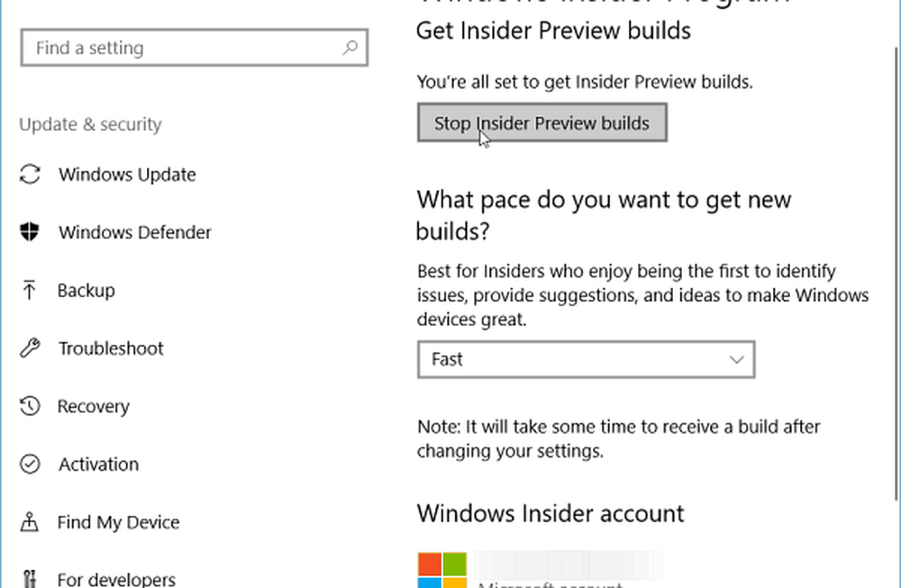Viewport: 901px width, 588px height.
Task: Click the Windows Update sync icon
Action: (30, 175)
